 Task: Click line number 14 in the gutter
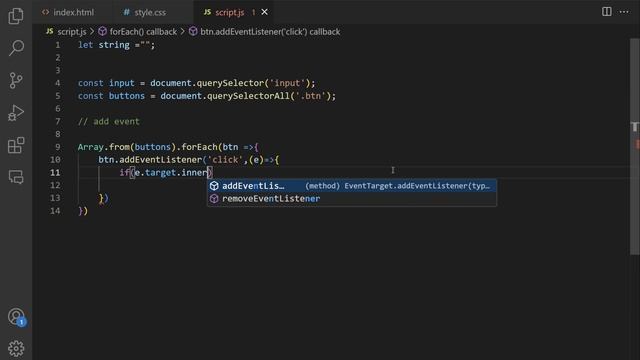tap(55, 211)
